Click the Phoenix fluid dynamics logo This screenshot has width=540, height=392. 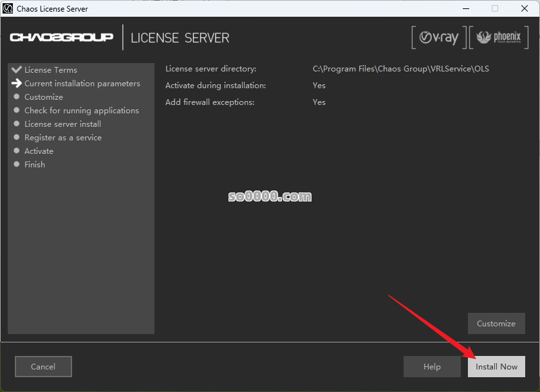498,38
